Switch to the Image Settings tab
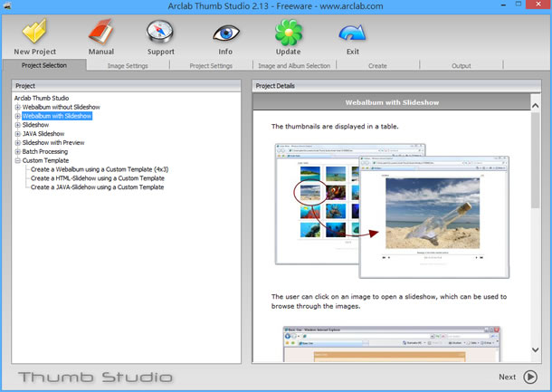The image size is (552, 392). [128, 66]
